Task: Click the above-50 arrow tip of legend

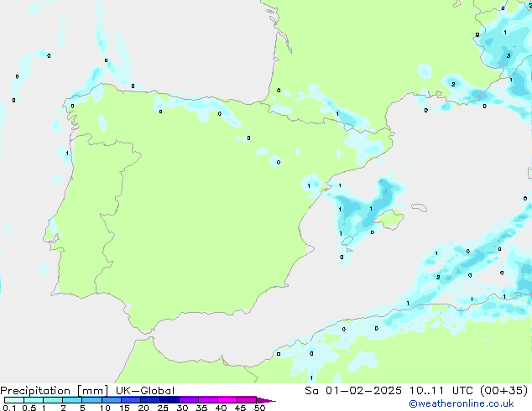Action: coord(266,400)
